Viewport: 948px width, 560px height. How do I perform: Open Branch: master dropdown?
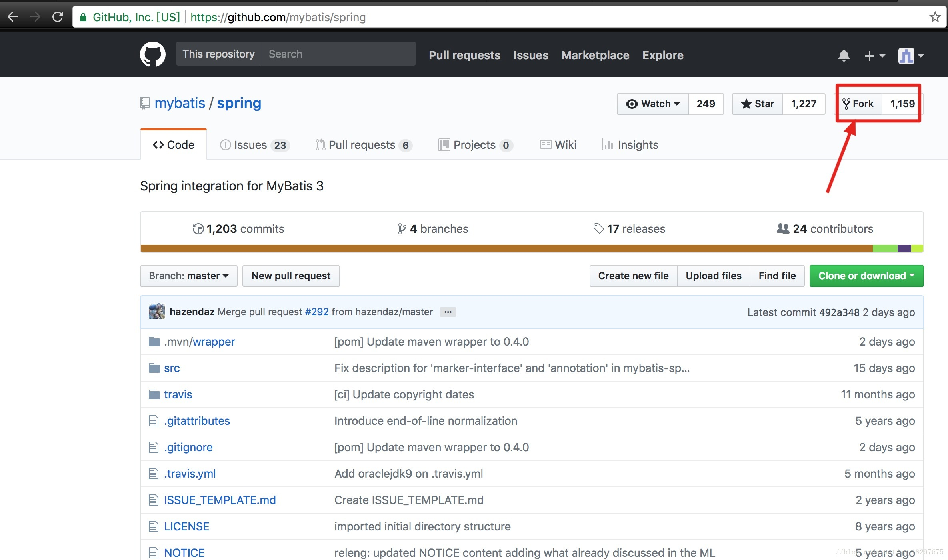point(188,276)
